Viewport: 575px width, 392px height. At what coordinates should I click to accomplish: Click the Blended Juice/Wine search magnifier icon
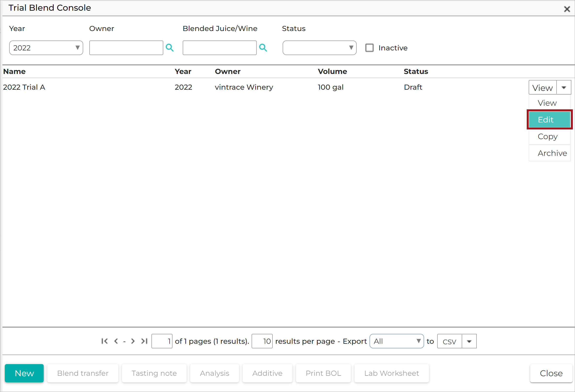263,48
